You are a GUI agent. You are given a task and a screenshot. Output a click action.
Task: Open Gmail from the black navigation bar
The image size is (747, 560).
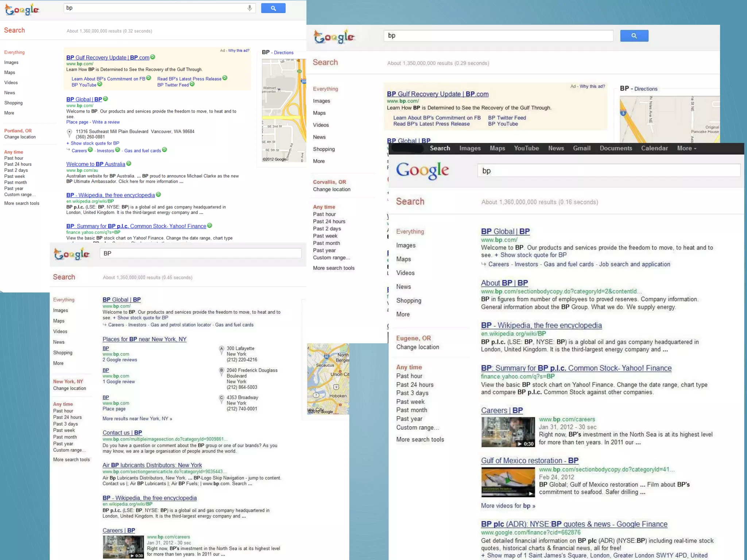581,148
